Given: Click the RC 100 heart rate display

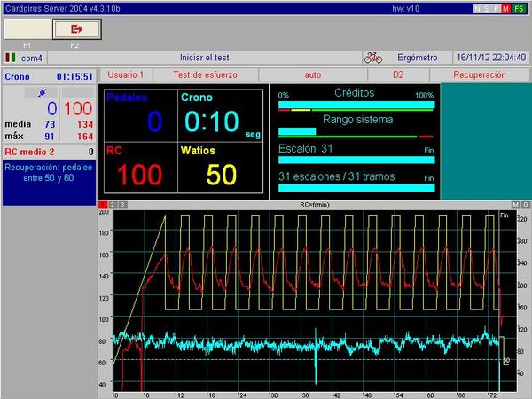Looking at the screenshot, I should click(141, 168).
